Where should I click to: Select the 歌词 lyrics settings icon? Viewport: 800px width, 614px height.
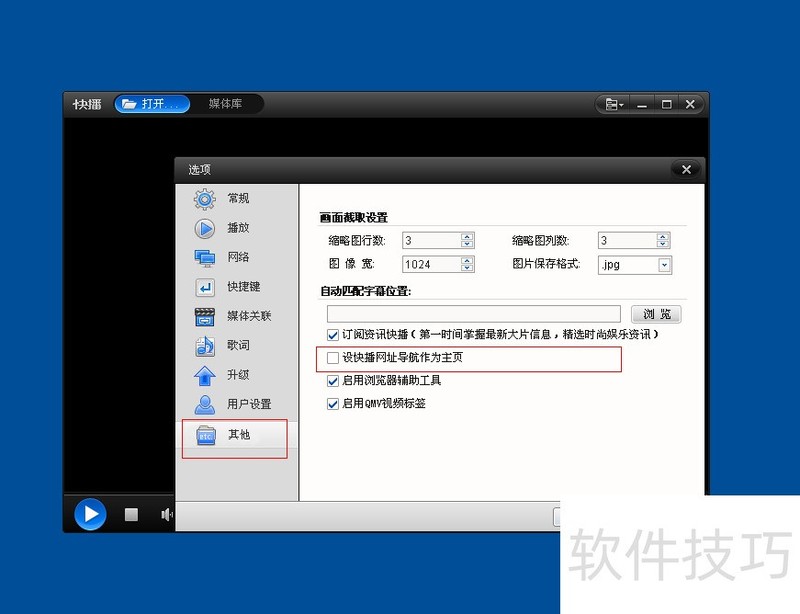[x=205, y=346]
